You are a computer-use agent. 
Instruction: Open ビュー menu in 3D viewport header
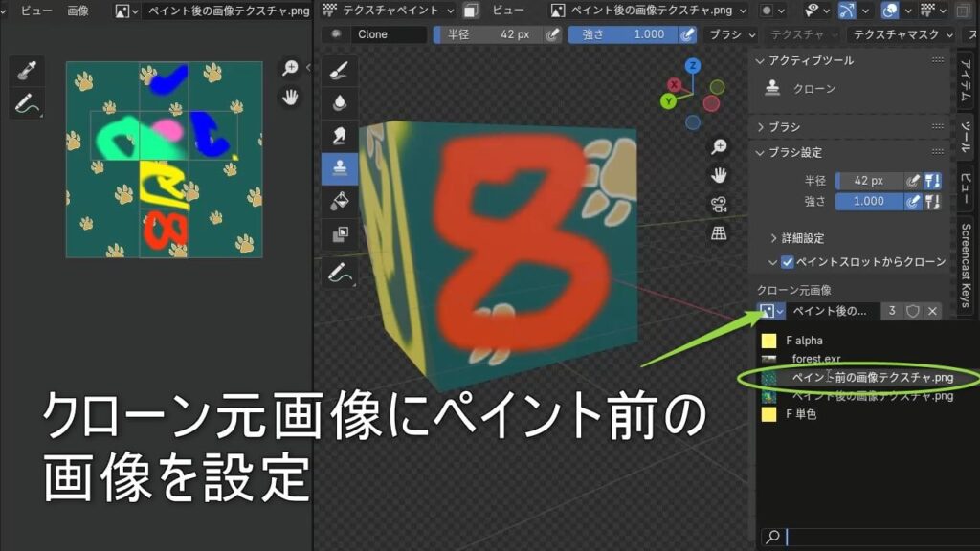pyautogui.click(x=507, y=10)
